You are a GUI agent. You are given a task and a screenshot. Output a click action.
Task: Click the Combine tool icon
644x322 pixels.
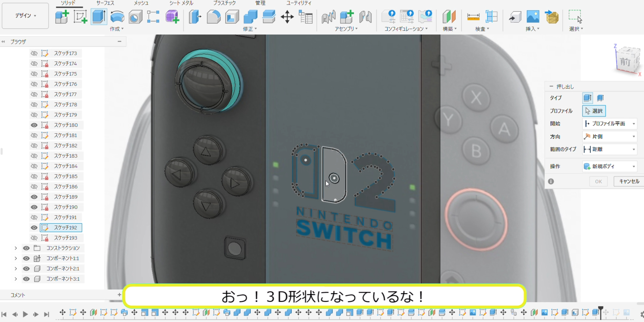[x=251, y=17]
